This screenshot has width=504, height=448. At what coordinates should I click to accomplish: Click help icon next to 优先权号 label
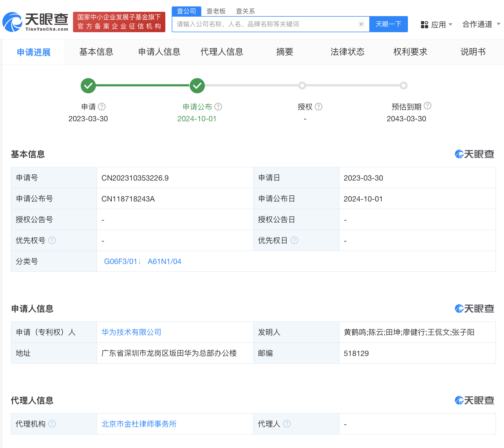(52, 240)
